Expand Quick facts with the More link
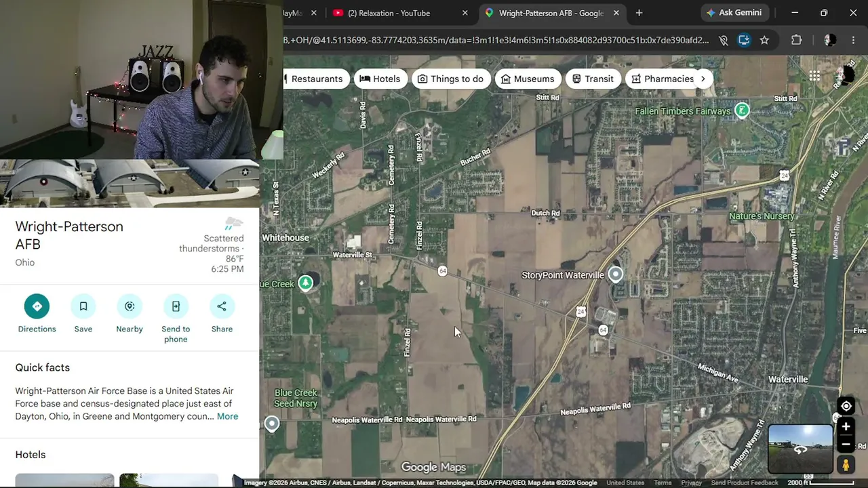The height and width of the screenshot is (488, 868). click(x=227, y=416)
